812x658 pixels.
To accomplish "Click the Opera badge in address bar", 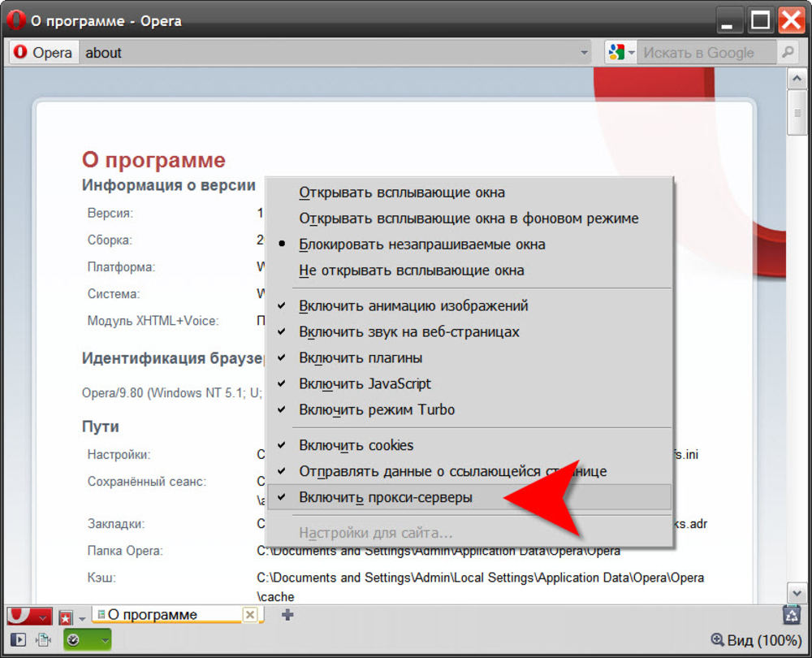I will click(x=44, y=52).
